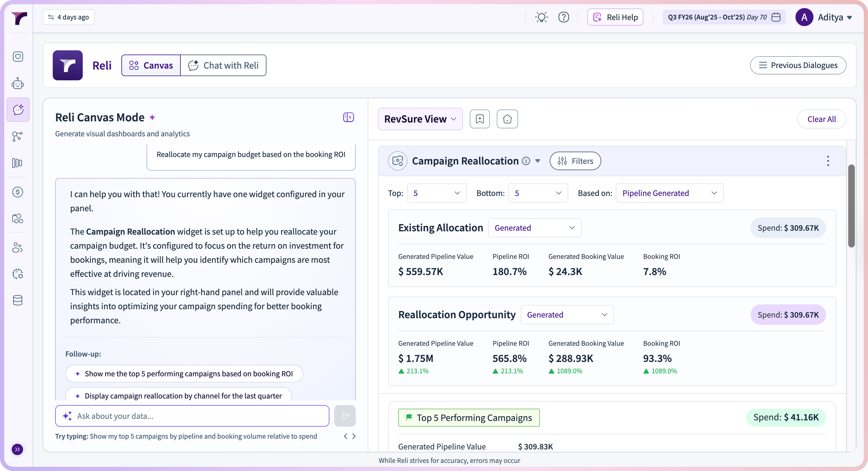Click the Campaign Reallocation info icon

pyautogui.click(x=526, y=161)
